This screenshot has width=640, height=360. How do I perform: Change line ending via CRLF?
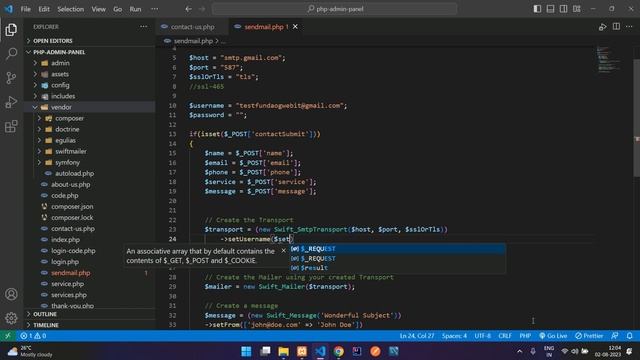point(505,336)
